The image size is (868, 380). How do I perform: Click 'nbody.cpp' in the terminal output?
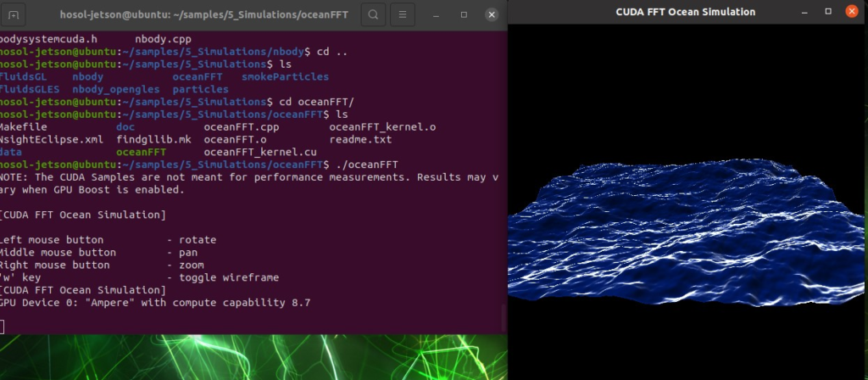(164, 39)
